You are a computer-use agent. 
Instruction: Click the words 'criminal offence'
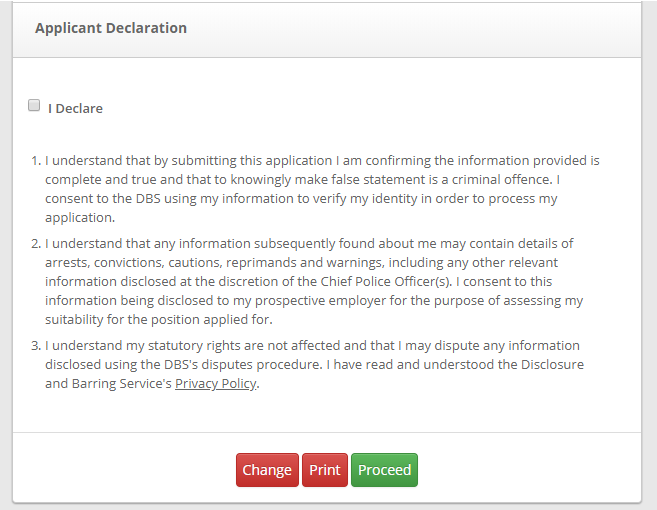(498, 179)
